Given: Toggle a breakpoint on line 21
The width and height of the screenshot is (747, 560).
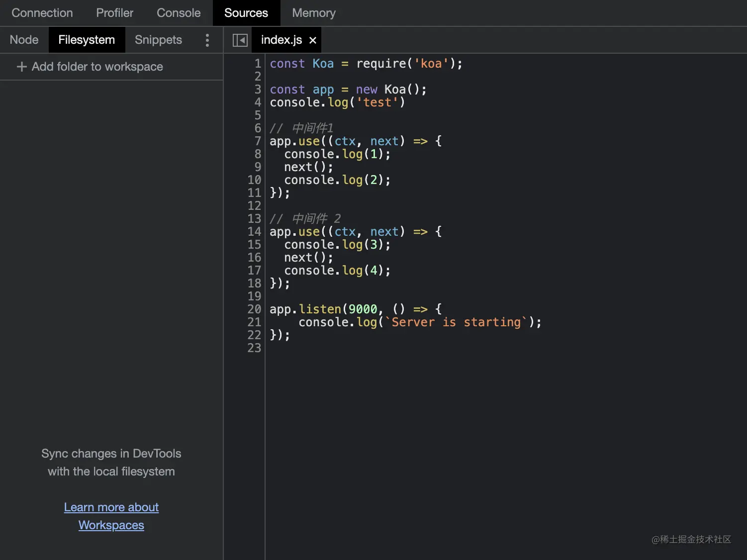Looking at the screenshot, I should coord(254,322).
